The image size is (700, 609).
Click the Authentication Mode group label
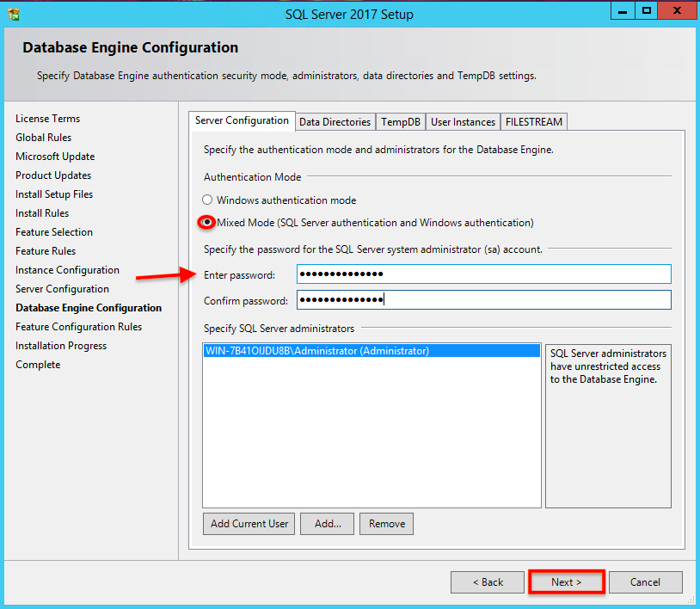click(x=252, y=177)
